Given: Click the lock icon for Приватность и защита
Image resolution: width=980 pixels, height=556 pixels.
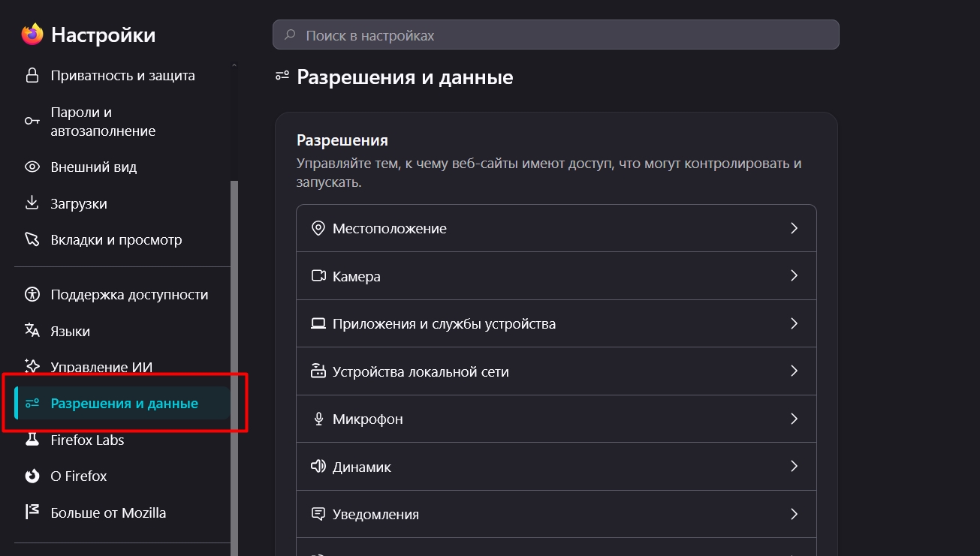Looking at the screenshot, I should coord(32,76).
